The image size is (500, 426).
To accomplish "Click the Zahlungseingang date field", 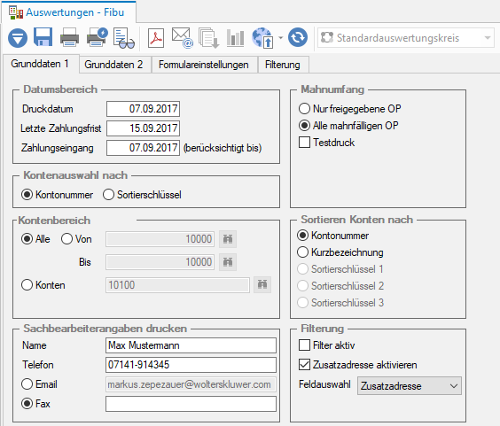I will (x=143, y=148).
